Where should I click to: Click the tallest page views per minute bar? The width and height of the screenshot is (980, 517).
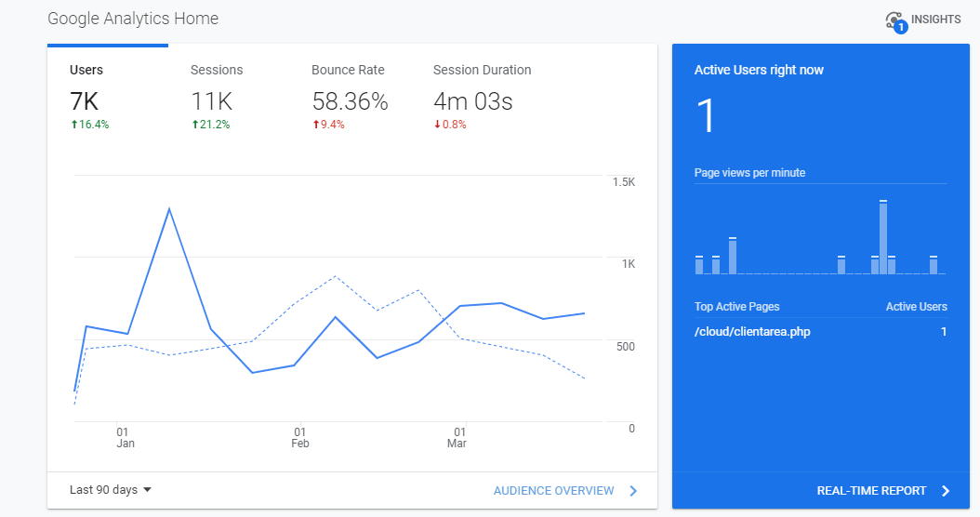[883, 237]
